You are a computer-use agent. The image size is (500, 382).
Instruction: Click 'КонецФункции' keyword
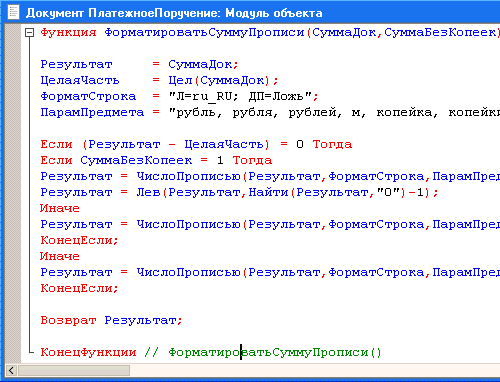pyautogui.click(x=88, y=352)
